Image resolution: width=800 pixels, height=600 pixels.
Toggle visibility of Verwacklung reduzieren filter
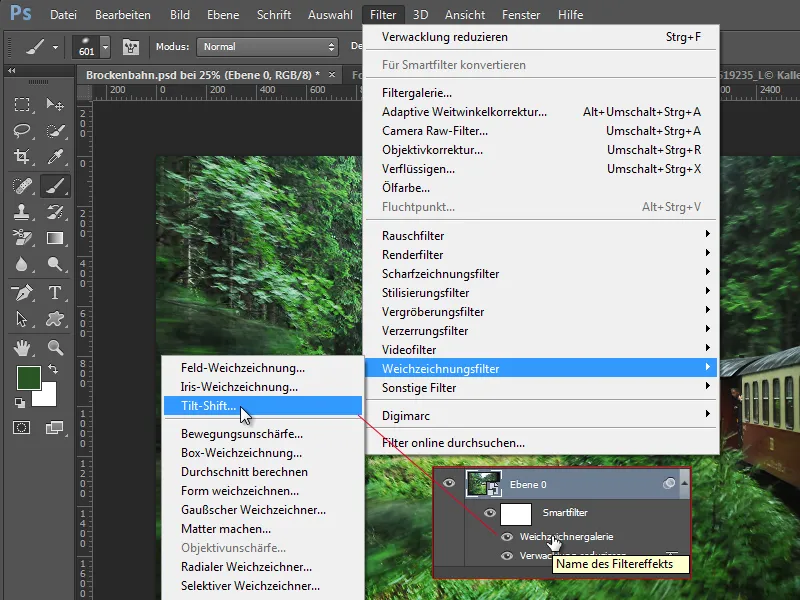tap(507, 556)
